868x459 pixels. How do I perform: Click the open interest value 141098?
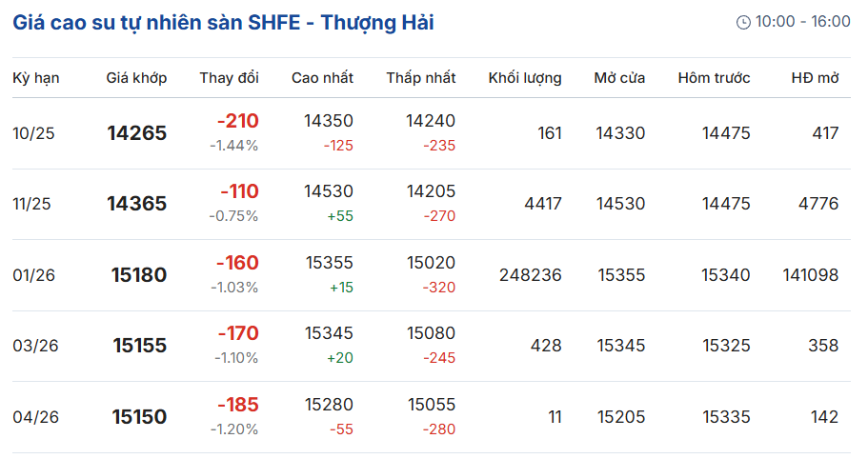(809, 275)
